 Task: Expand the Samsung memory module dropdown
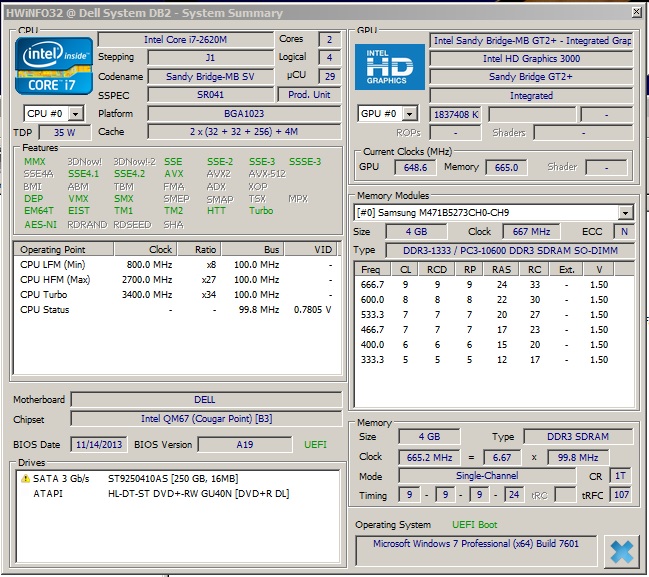pyautogui.click(x=625, y=213)
